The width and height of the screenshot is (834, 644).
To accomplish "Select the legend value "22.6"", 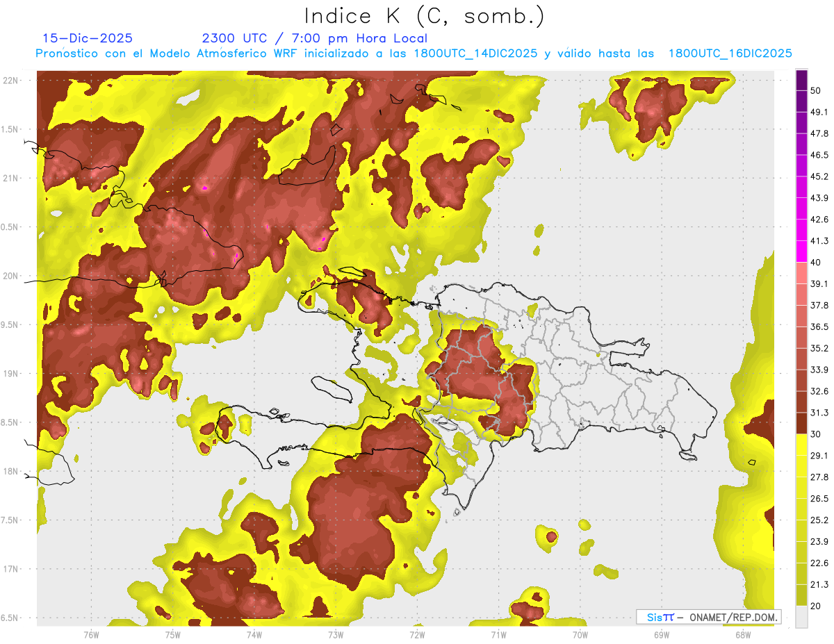I will coord(820,563).
